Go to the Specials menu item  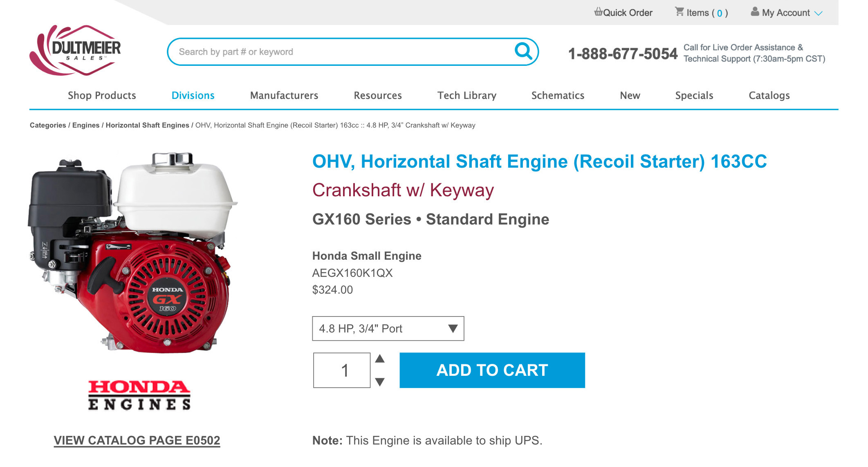pos(694,95)
